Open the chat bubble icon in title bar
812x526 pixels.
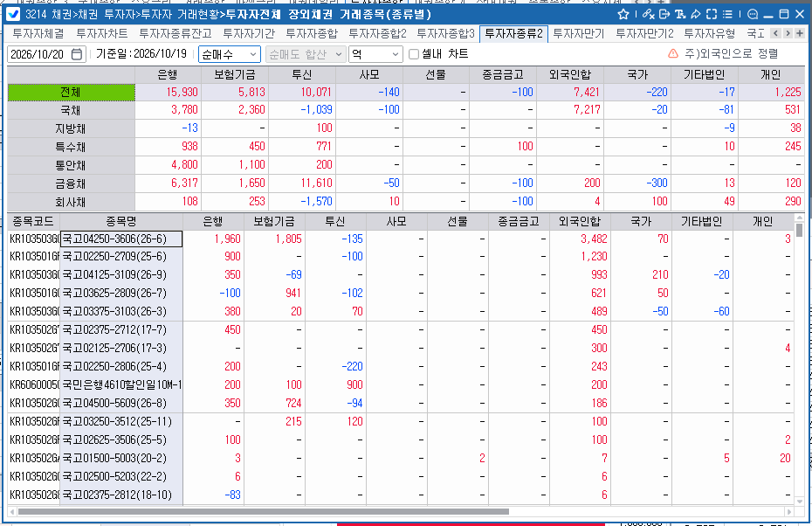pyautogui.click(x=753, y=15)
